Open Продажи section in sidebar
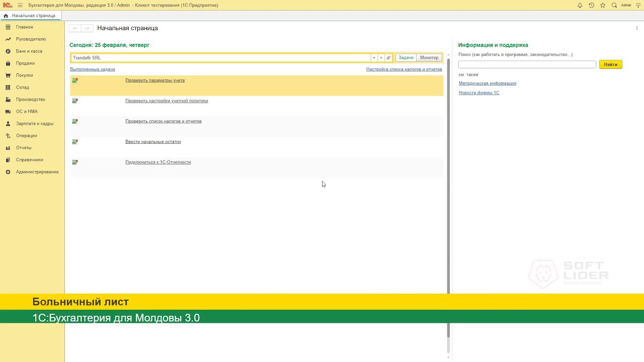This screenshot has width=644, height=362. tap(25, 63)
